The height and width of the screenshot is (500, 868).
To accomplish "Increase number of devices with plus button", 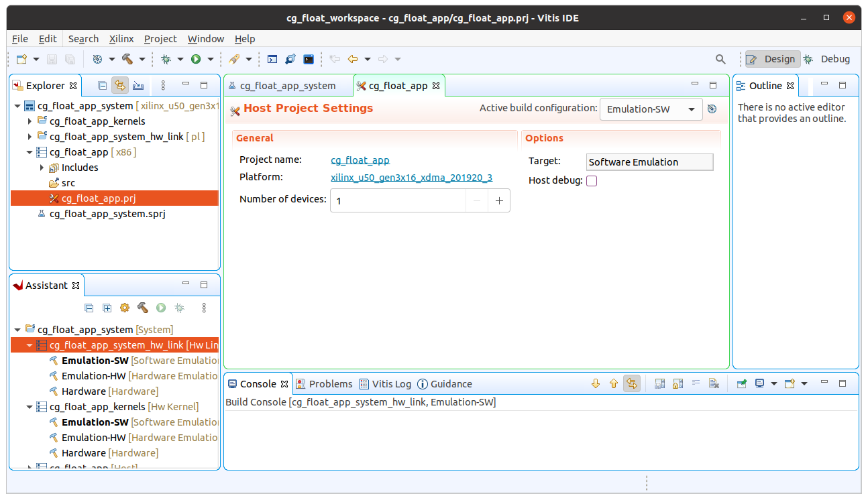I will click(x=499, y=200).
